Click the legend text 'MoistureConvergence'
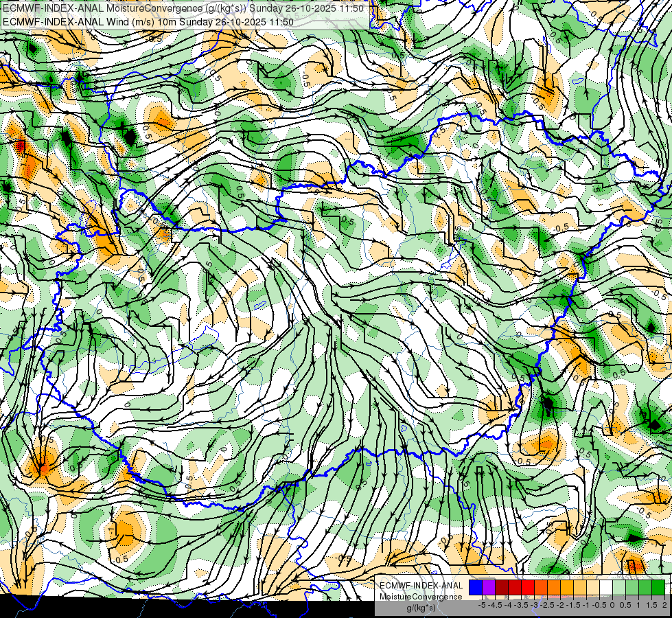Viewport: 672px width, 618px height. pos(421,597)
